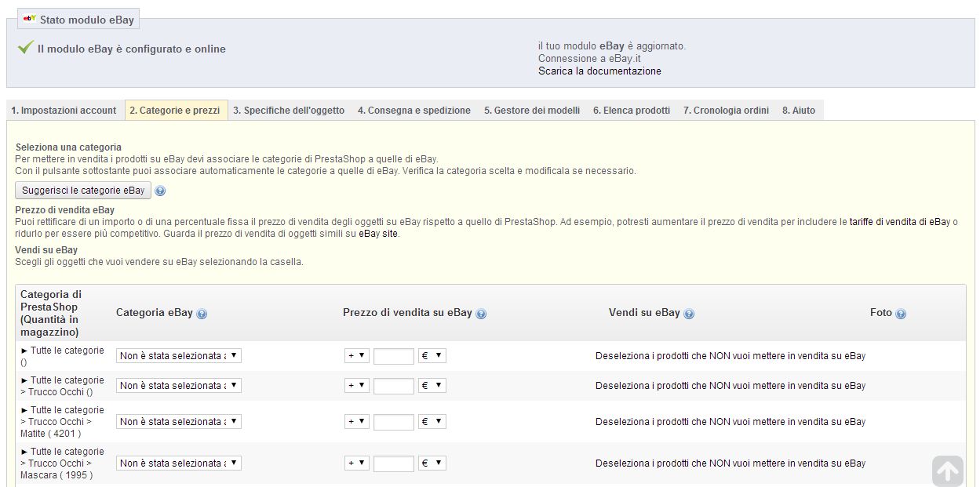Expand the Matite ( 4201 ) category row

pos(24,410)
